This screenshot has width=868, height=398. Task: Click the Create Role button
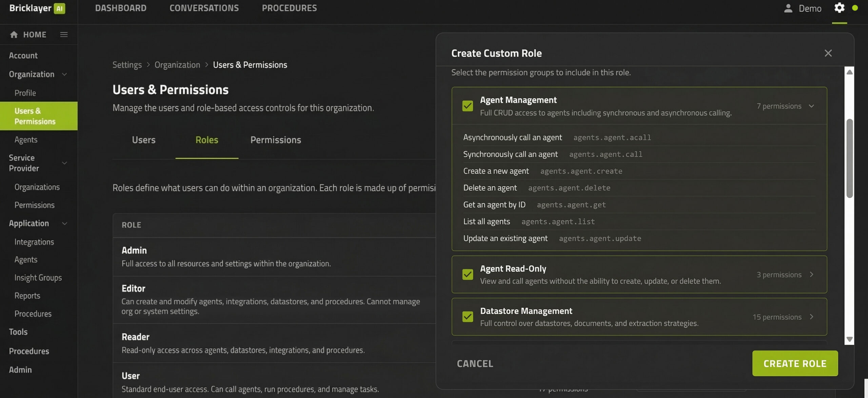(795, 363)
